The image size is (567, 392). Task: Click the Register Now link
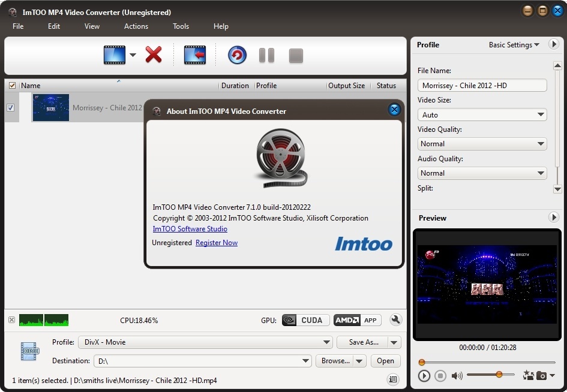tap(217, 243)
